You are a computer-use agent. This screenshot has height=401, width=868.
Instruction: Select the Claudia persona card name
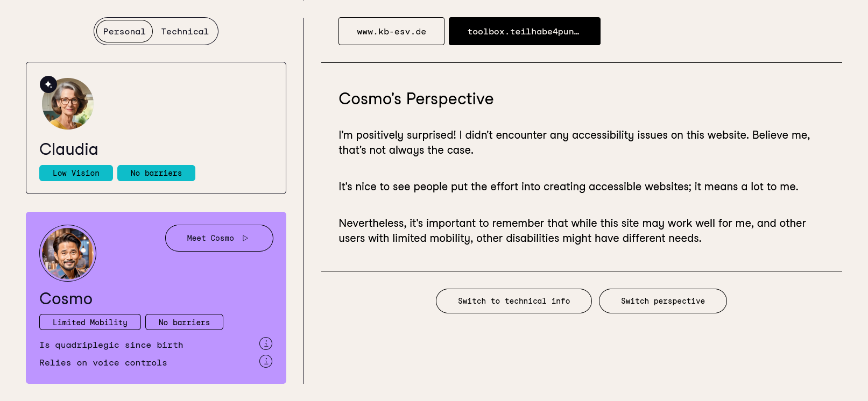69,149
